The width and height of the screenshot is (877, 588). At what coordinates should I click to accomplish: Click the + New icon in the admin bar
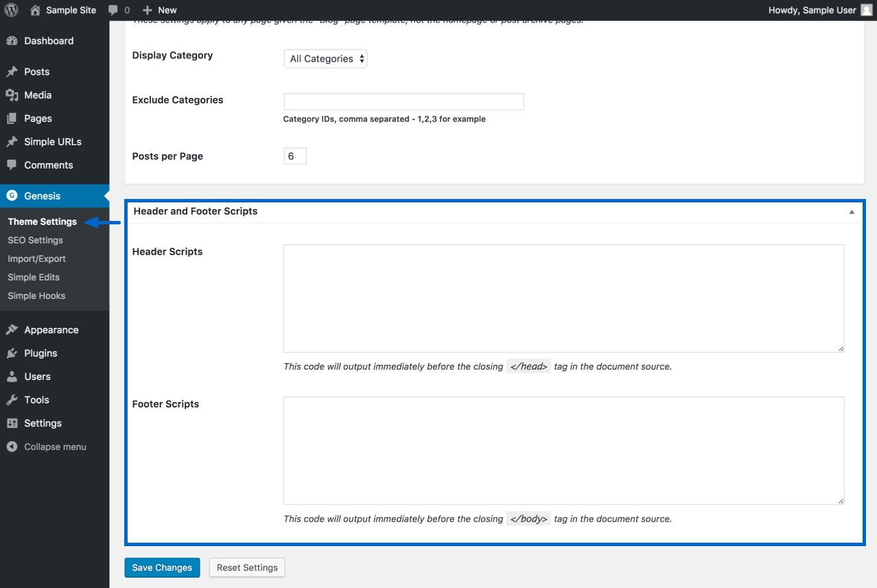pyautogui.click(x=144, y=10)
